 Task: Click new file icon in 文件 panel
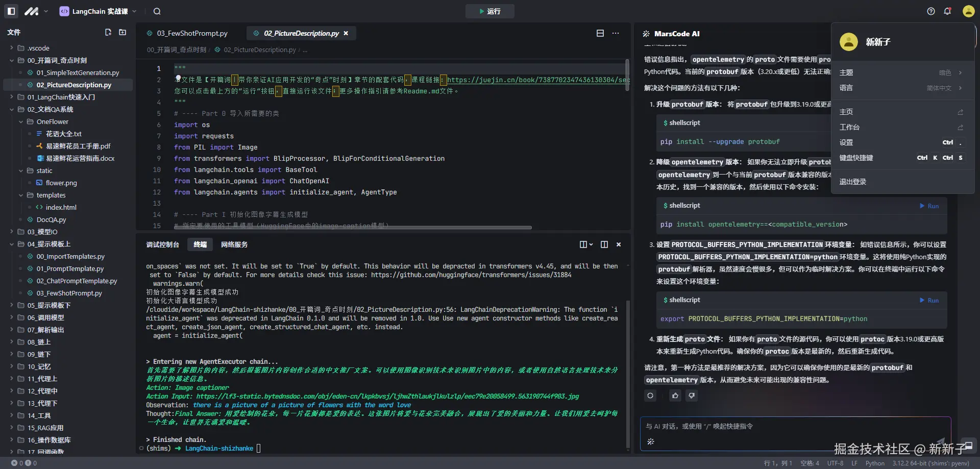click(x=108, y=32)
